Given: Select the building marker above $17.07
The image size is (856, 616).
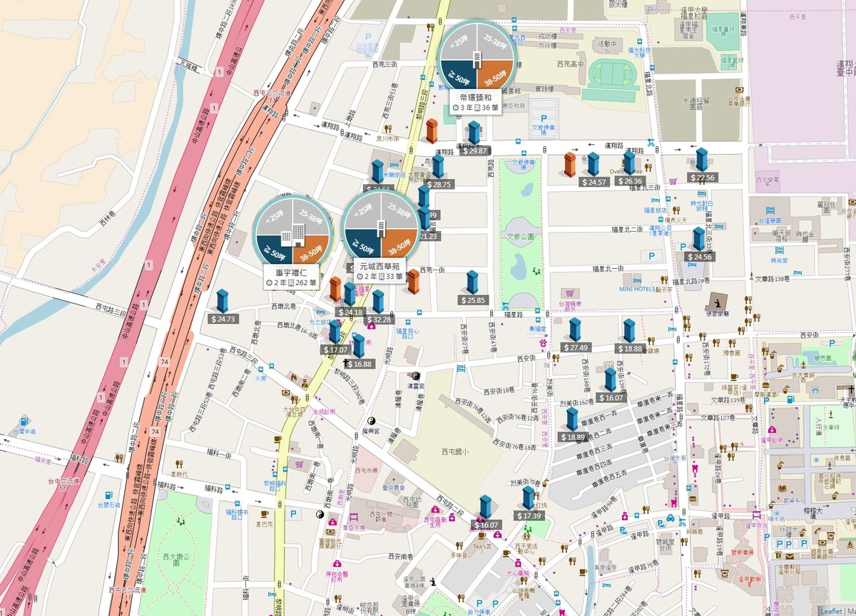Looking at the screenshot, I should [335, 332].
